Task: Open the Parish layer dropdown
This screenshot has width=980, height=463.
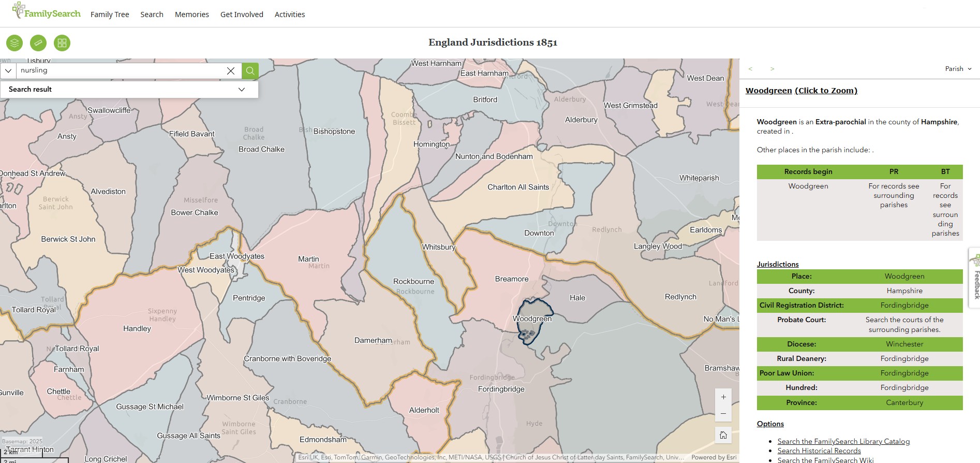Action: click(x=958, y=69)
